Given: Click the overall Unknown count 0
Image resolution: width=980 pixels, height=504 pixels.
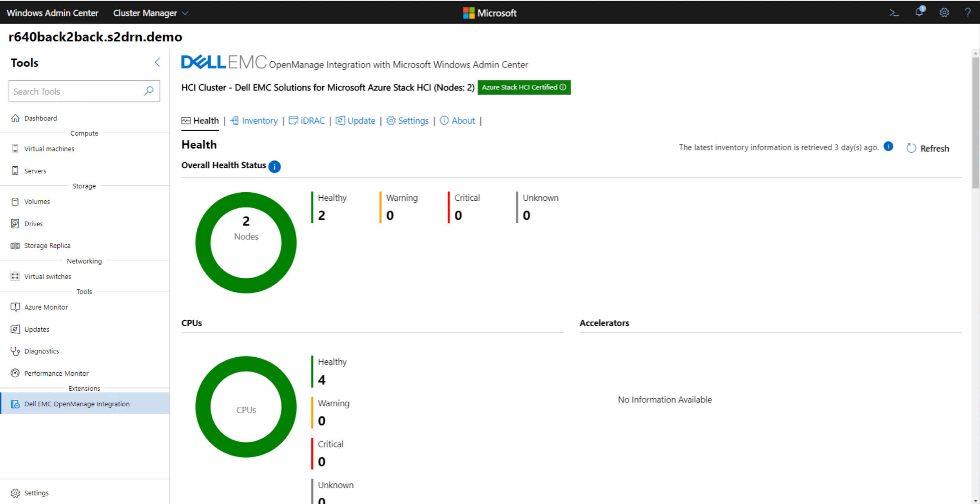Looking at the screenshot, I should 526,215.
